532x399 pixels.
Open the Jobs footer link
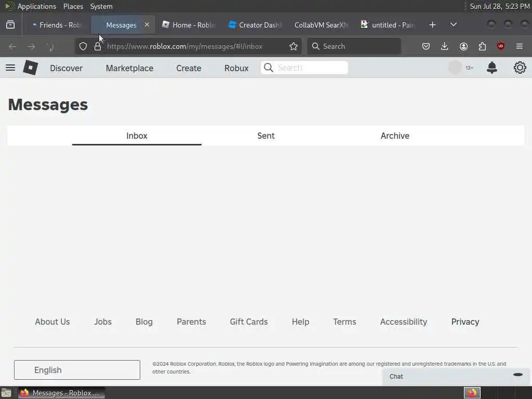[103, 322]
